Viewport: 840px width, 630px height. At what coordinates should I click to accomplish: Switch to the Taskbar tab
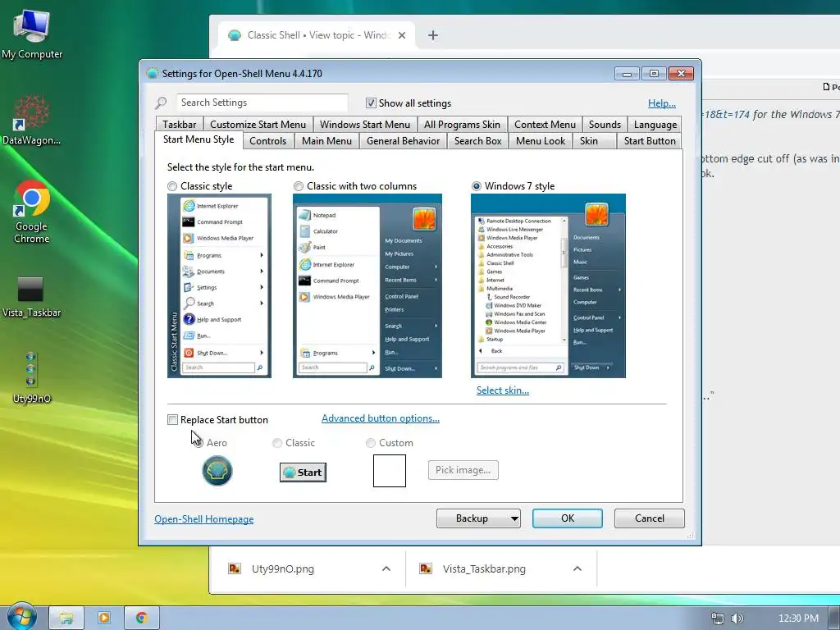pos(180,125)
